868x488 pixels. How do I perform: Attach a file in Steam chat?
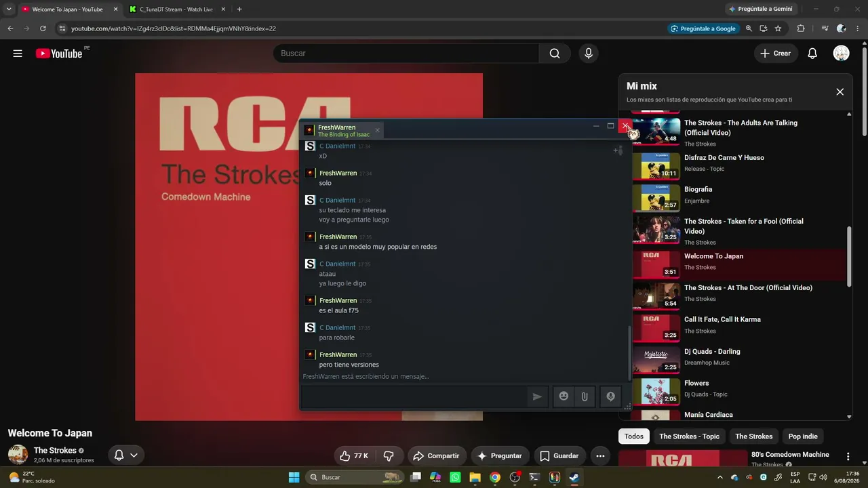pos(585,396)
